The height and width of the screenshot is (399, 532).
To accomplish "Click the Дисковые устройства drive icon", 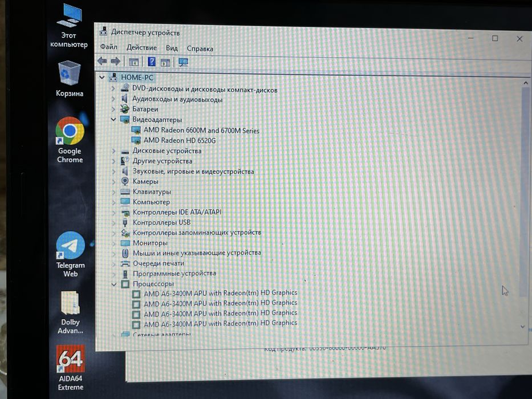I will (x=125, y=151).
